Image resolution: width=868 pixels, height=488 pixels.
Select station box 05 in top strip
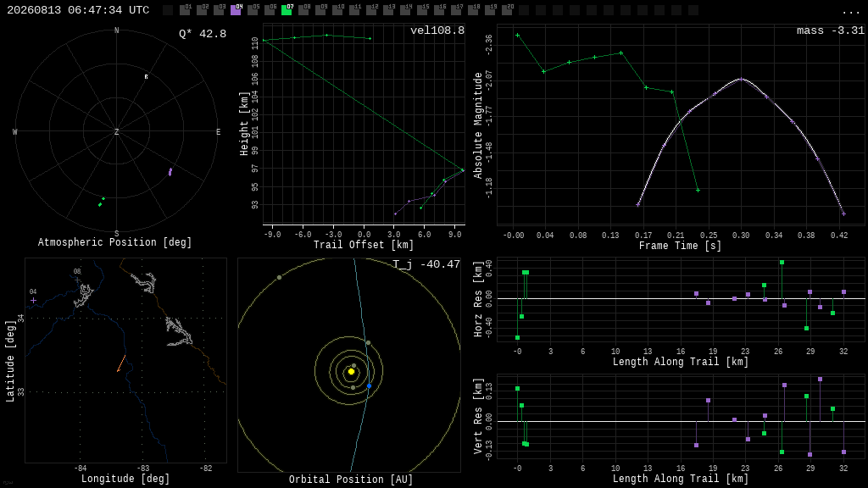click(253, 10)
